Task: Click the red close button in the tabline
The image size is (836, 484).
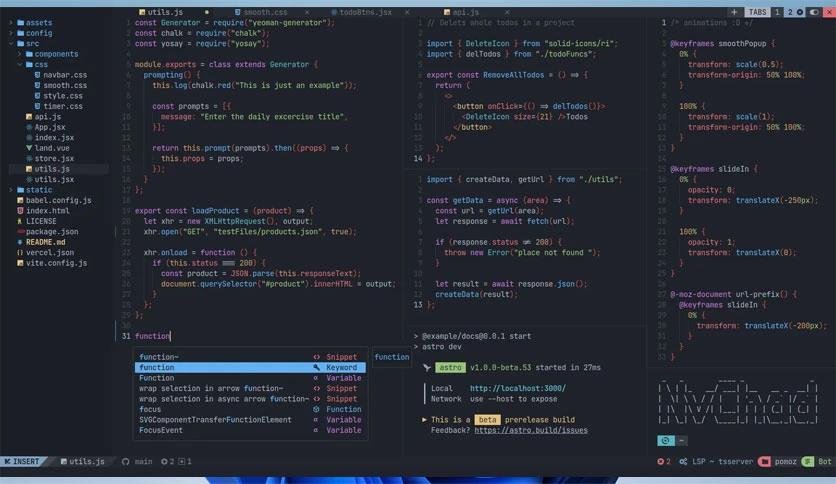Action: 826,12
